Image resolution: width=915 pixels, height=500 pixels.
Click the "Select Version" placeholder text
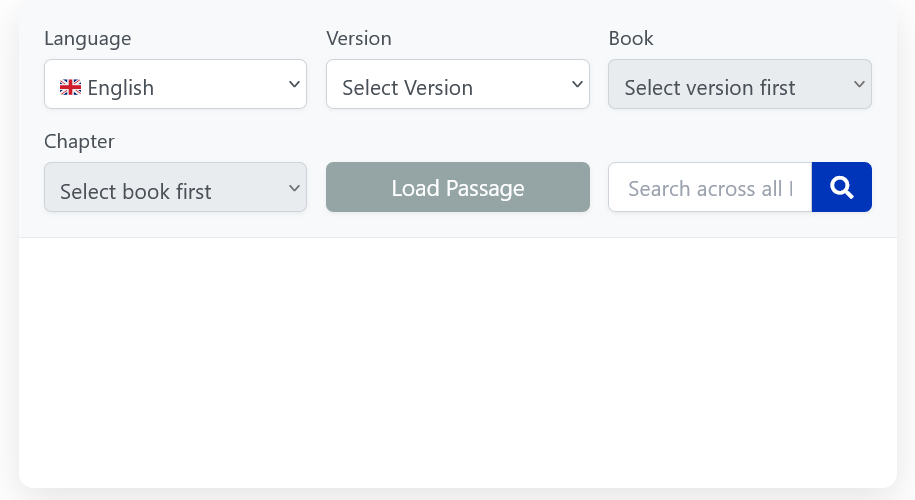407,88
